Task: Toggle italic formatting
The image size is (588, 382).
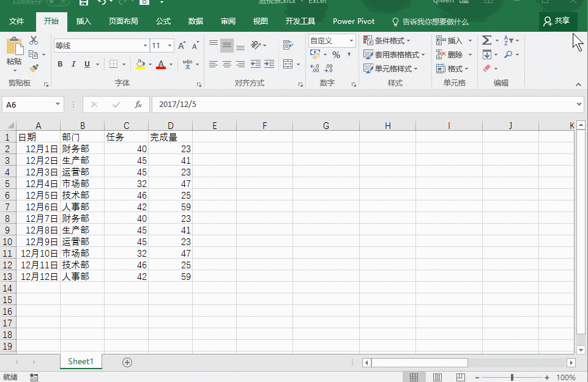Action: (x=73, y=64)
